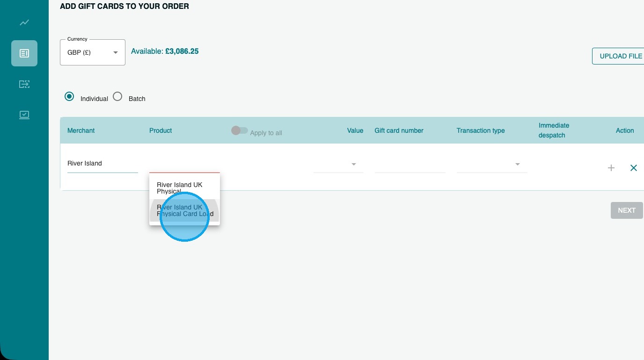The height and width of the screenshot is (360, 644).
Task: Choose River Island UK Physical option
Action: pos(184,188)
